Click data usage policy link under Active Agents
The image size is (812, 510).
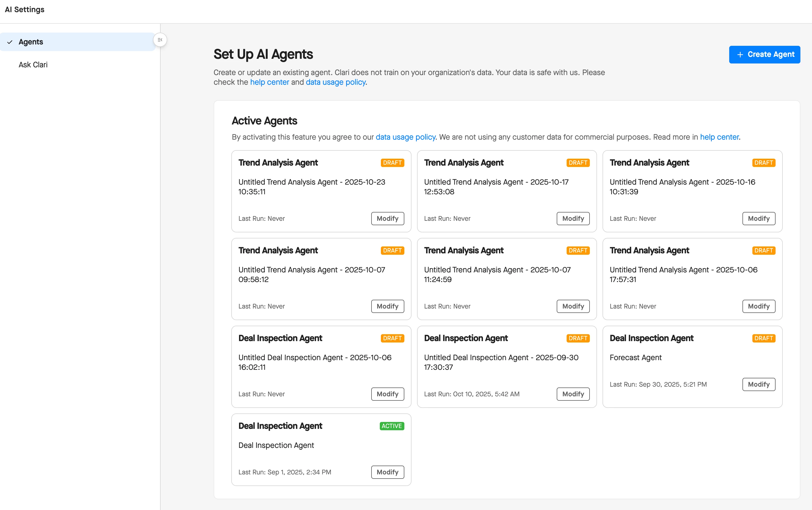pos(405,137)
